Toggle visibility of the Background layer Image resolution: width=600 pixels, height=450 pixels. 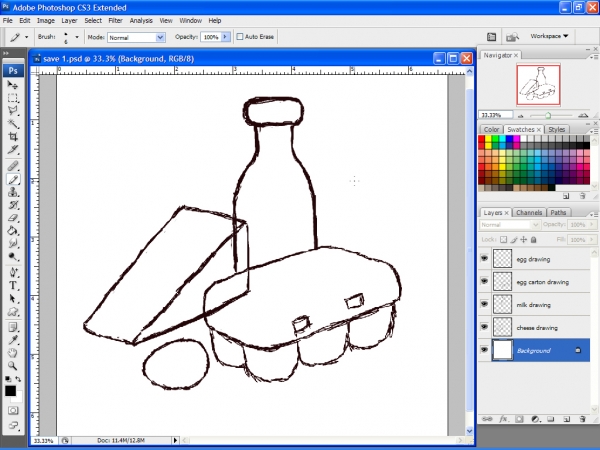484,350
